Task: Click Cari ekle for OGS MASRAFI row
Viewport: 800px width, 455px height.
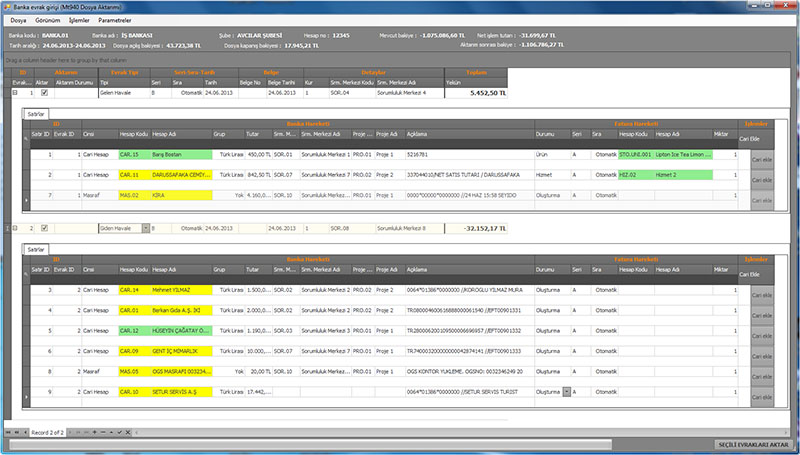Action: tap(762, 377)
